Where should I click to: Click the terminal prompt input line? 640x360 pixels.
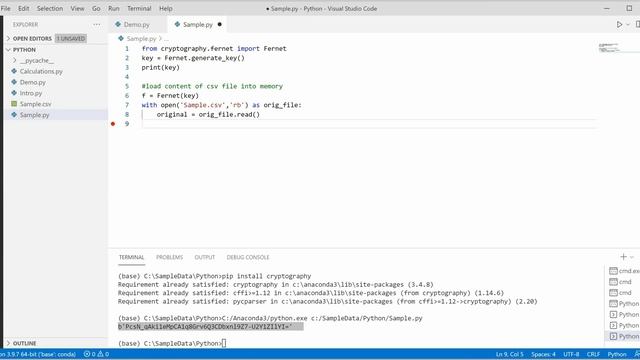coord(172,343)
